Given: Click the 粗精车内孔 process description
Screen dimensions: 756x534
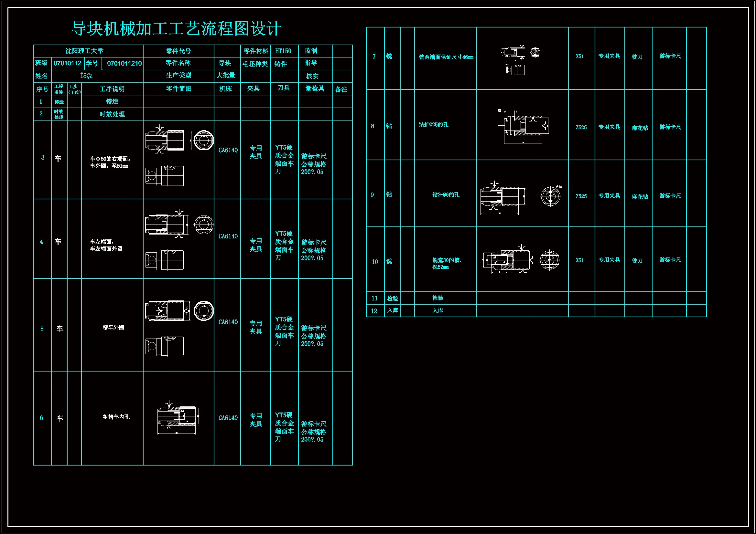Looking at the screenshot, I should [x=116, y=417].
